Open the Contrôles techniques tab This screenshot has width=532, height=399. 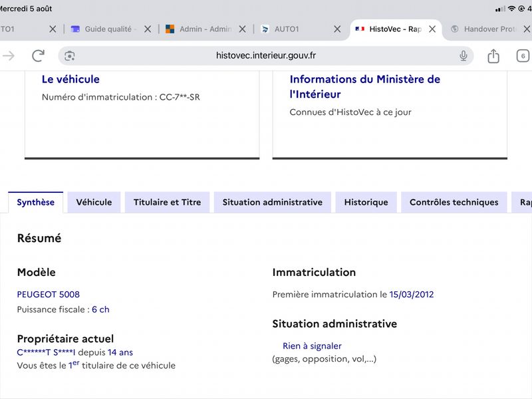454,202
